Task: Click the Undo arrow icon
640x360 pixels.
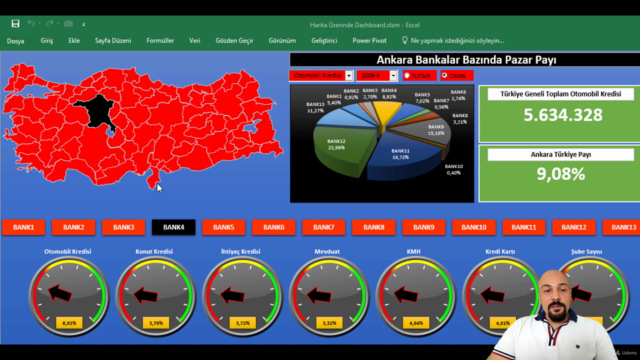Action: tap(31, 24)
